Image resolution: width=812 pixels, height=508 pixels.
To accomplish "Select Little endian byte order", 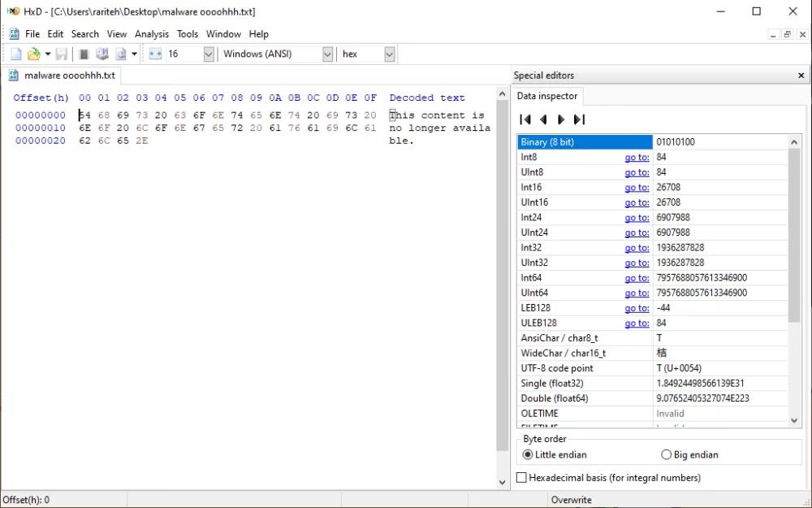I will click(x=555, y=454).
